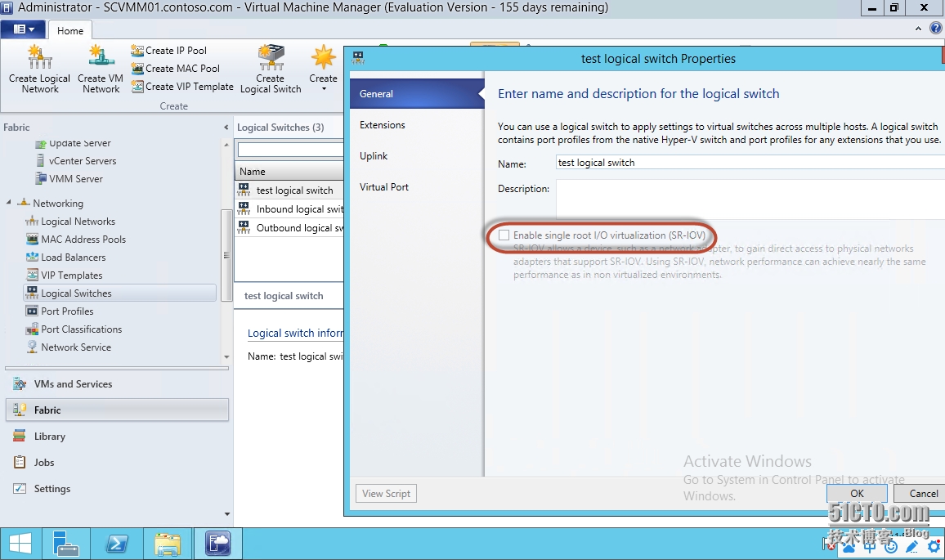Select VMM Server tree node
The height and width of the screenshot is (560, 945).
[x=69, y=179]
